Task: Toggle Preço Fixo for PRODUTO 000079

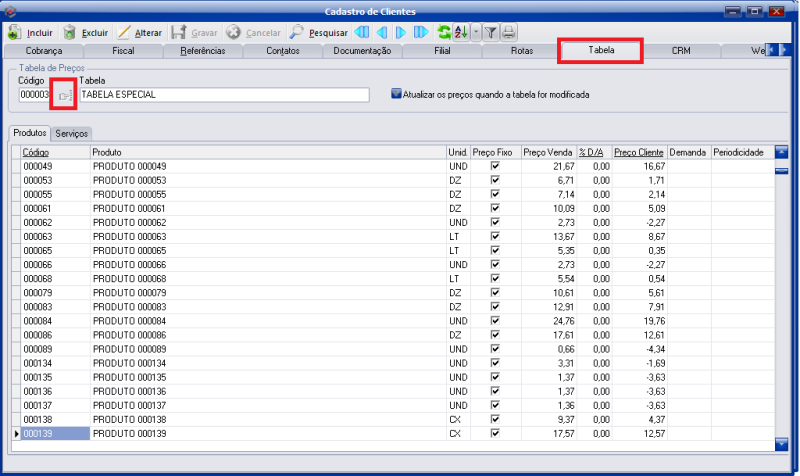Action: coord(495,292)
